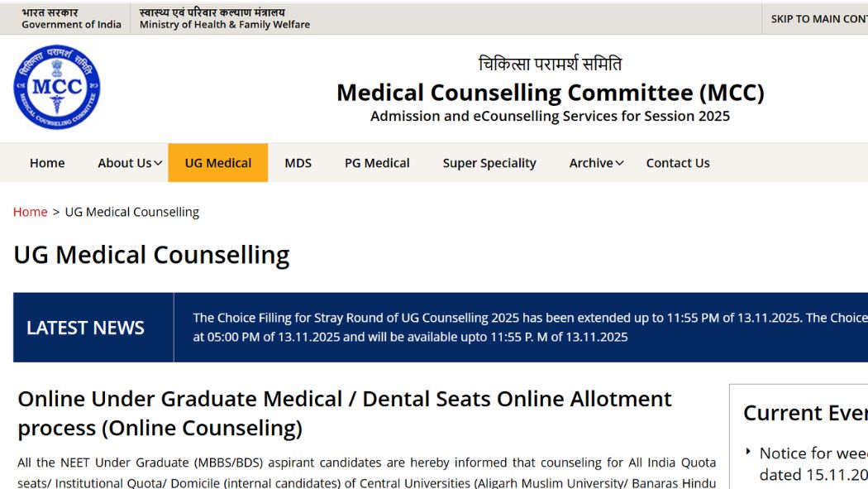Click the Medical Counselling Committee (MCC) title

[x=550, y=92]
